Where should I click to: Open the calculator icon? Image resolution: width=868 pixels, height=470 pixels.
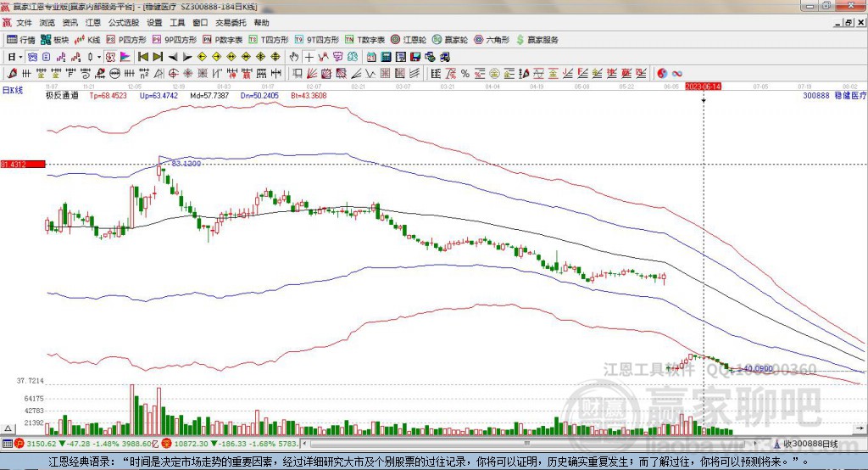click(386, 57)
